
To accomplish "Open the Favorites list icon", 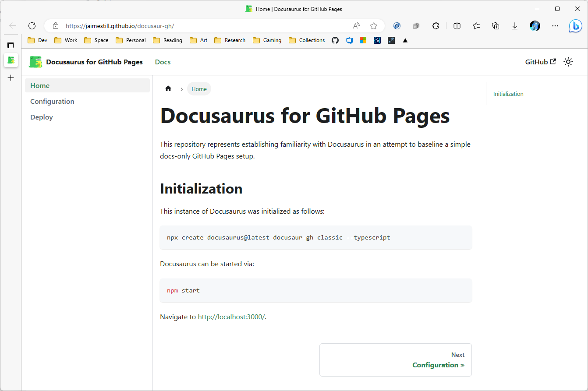I will [x=476, y=26].
